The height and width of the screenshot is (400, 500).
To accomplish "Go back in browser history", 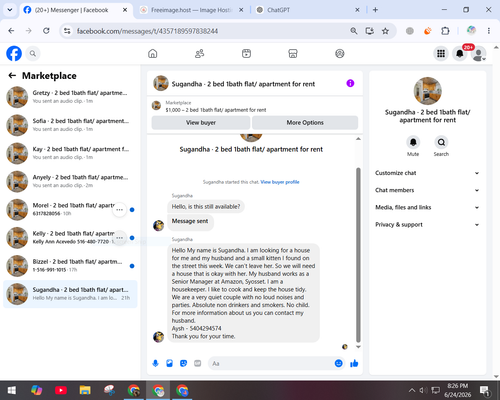I will (11, 31).
